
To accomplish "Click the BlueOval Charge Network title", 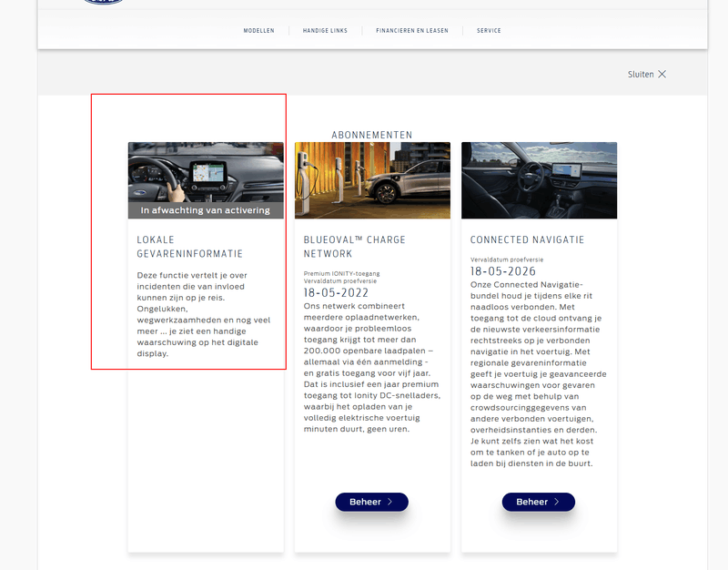I will pos(354,247).
